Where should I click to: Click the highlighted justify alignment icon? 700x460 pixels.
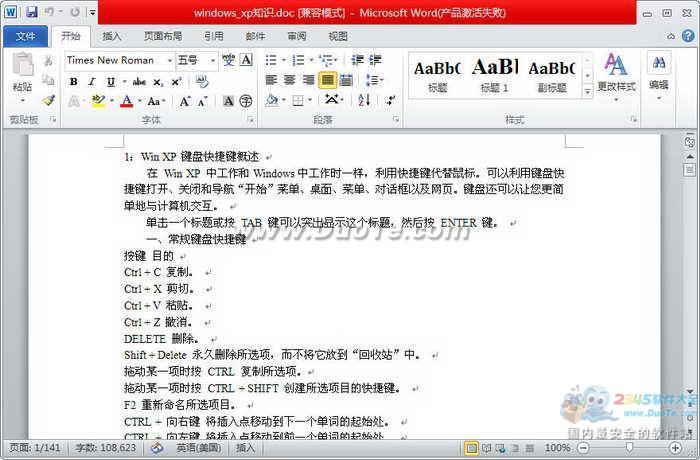[328, 80]
